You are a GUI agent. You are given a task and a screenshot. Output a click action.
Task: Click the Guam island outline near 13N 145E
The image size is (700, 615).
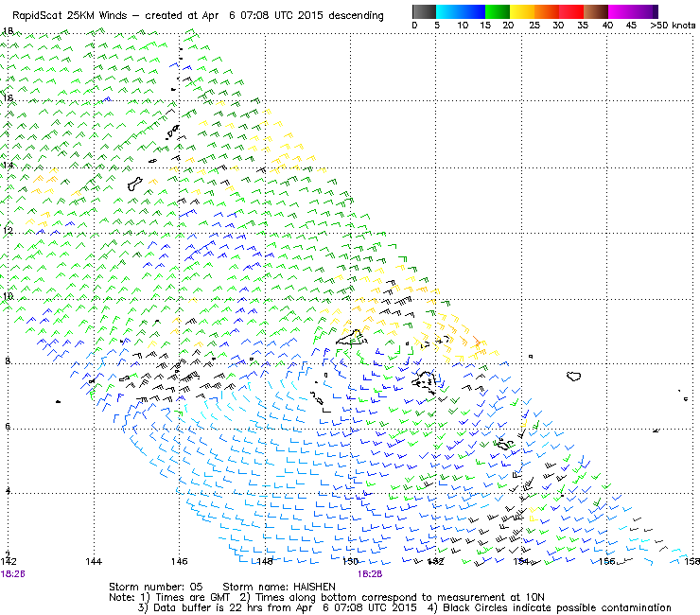click(135, 184)
